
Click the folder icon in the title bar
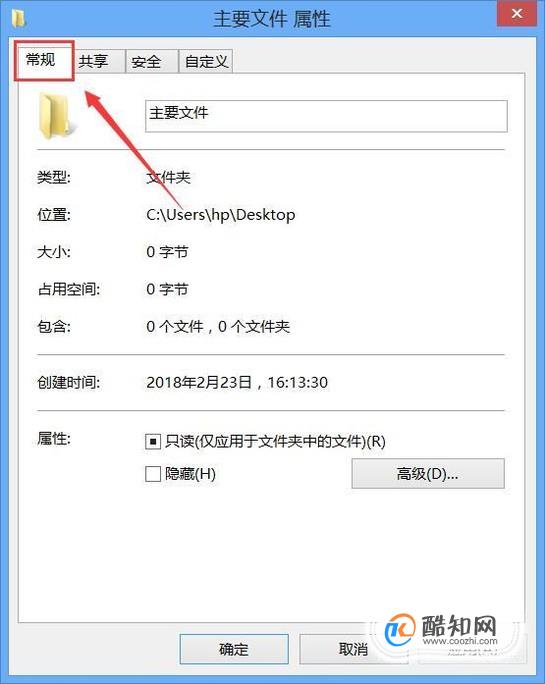19,19
